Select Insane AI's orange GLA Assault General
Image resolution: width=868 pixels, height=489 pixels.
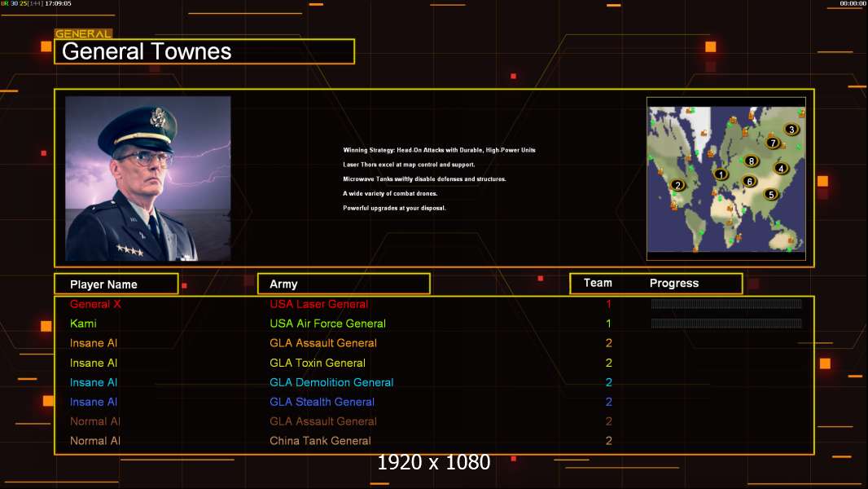point(323,343)
